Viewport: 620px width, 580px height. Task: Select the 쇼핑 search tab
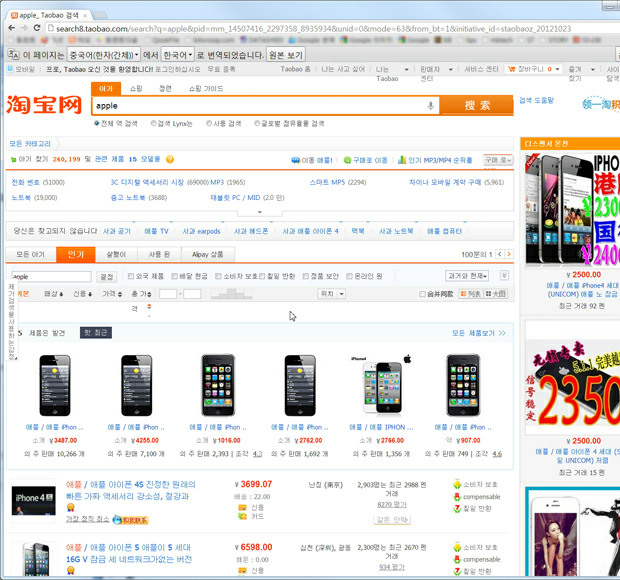point(136,89)
